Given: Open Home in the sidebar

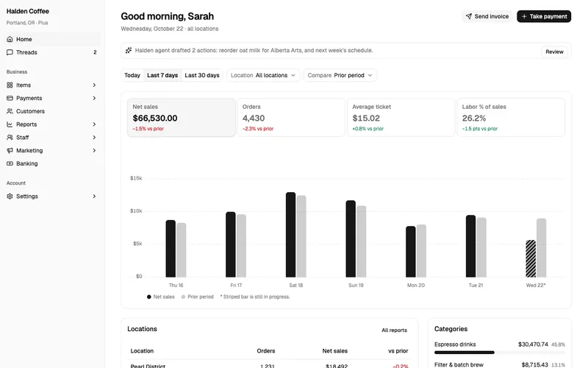Looking at the screenshot, I should pyautogui.click(x=51, y=39).
